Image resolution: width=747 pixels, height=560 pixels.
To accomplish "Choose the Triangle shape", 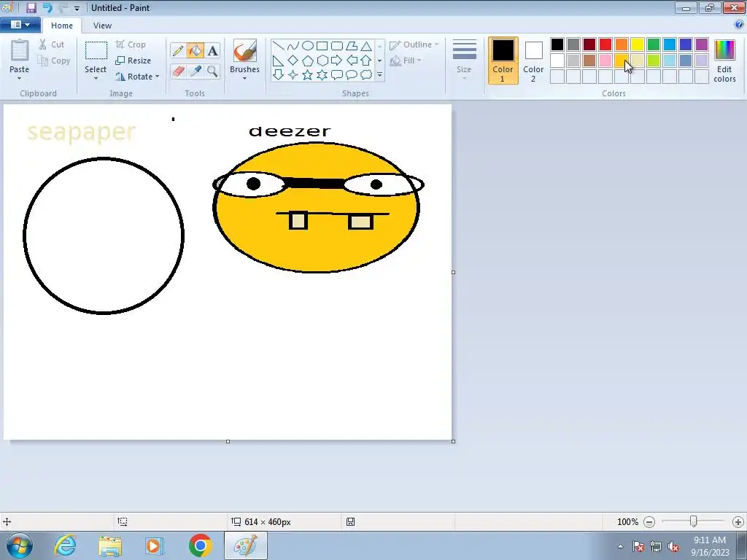I will click(x=366, y=46).
